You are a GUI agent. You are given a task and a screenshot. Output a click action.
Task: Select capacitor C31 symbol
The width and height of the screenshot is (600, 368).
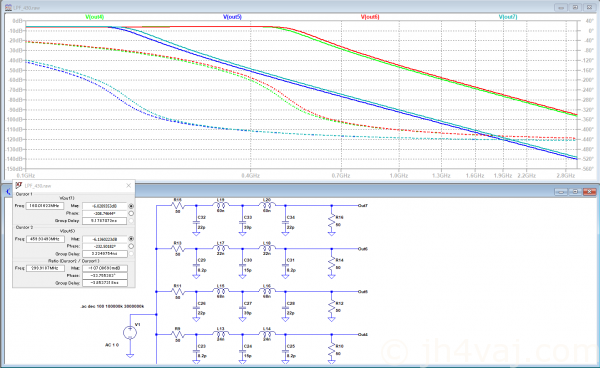point(285,265)
